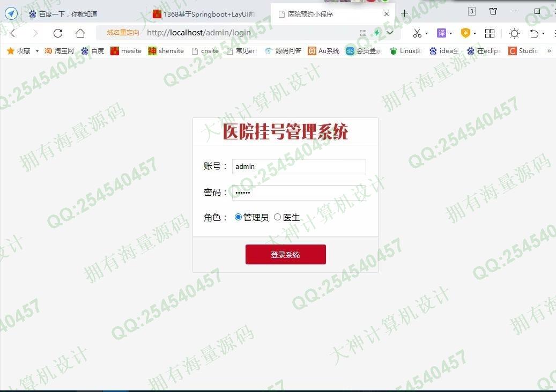Screen dimensions: 556x392
Task: Open the 源码问答 bookmark
Action: (x=283, y=51)
